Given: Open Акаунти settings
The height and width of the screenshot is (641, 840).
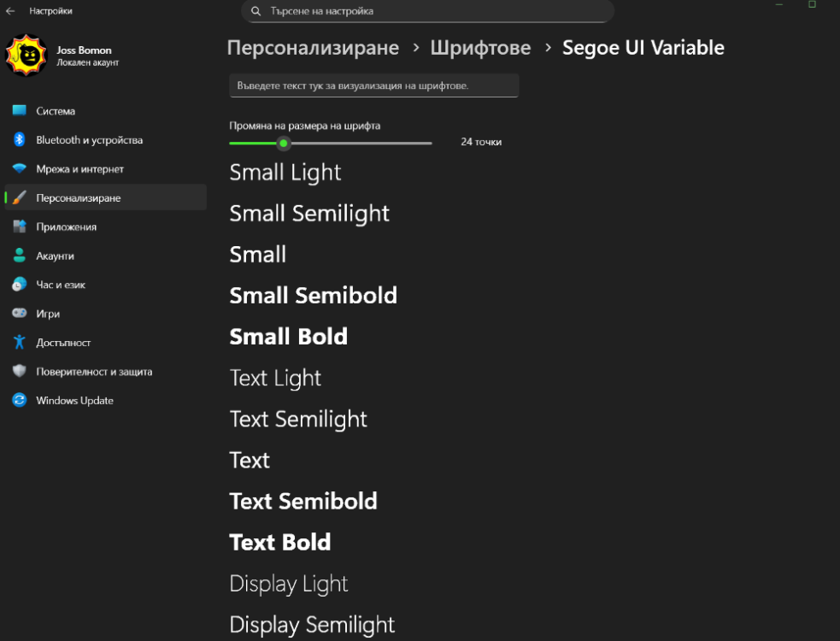Looking at the screenshot, I should (106, 256).
